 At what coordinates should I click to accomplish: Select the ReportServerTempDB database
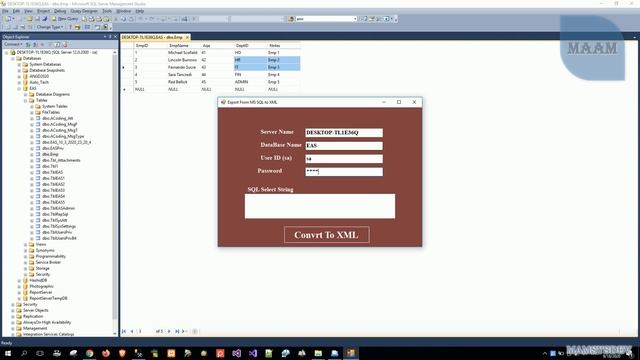click(x=48, y=298)
